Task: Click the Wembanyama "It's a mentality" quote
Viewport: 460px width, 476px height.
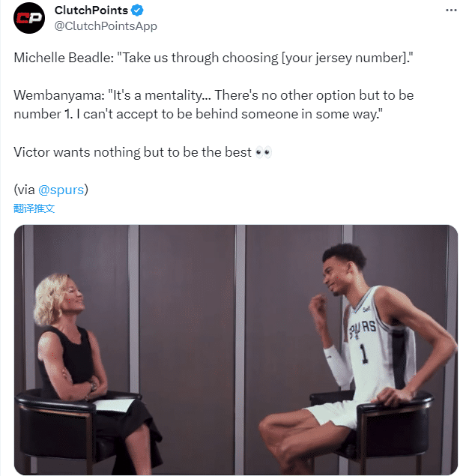Action: (x=214, y=105)
